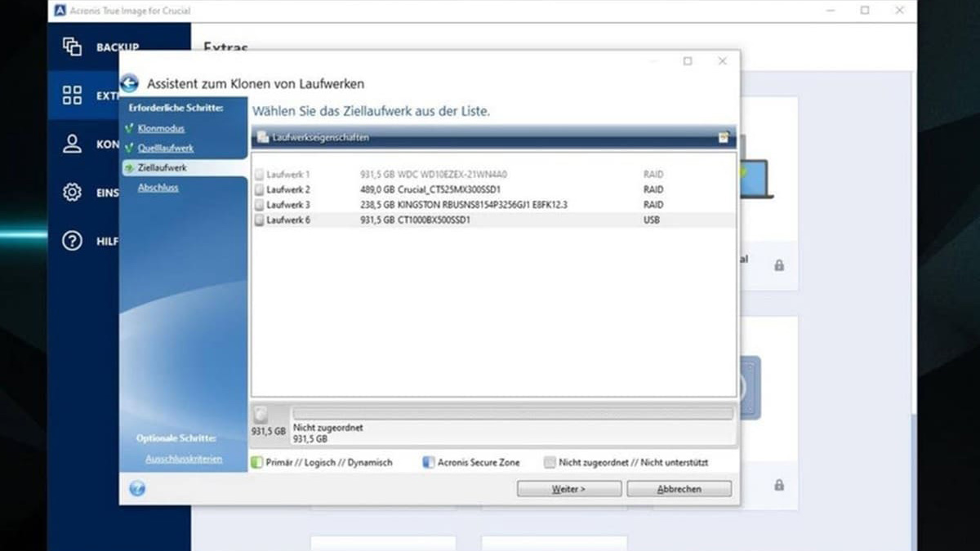Go to the Abschluss step
Image resolution: width=980 pixels, height=551 pixels.
click(x=158, y=188)
